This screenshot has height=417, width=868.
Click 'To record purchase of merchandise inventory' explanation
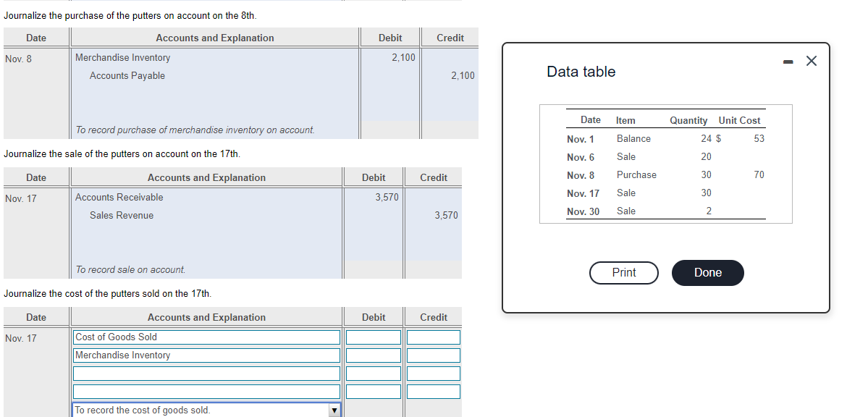[195, 130]
